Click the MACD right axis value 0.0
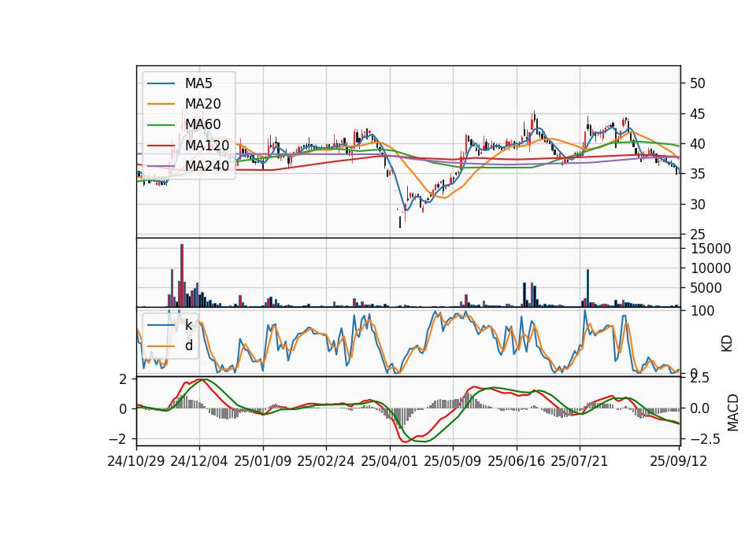 pyautogui.click(x=699, y=408)
